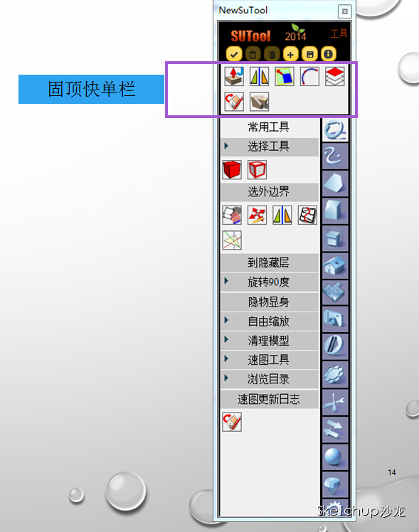
Task: Expand the 选择工具 section
Action: 270,147
